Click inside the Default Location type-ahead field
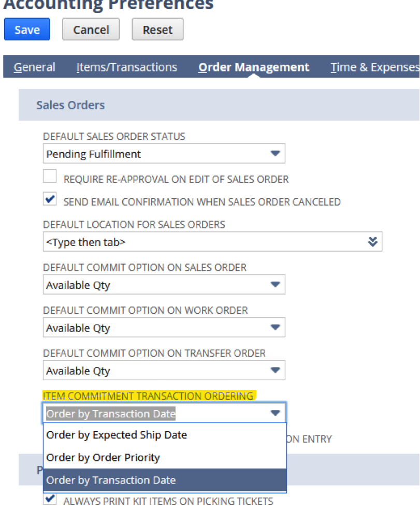The width and height of the screenshot is (420, 510). coord(155,241)
